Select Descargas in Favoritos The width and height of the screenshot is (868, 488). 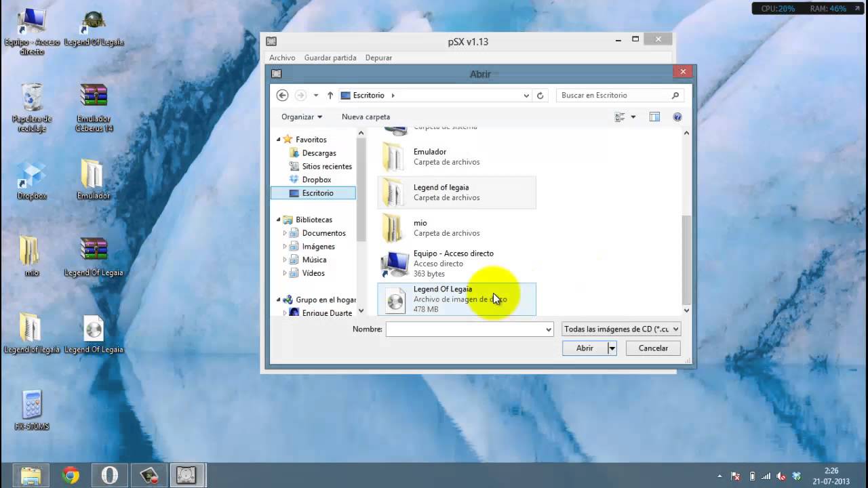pos(319,153)
